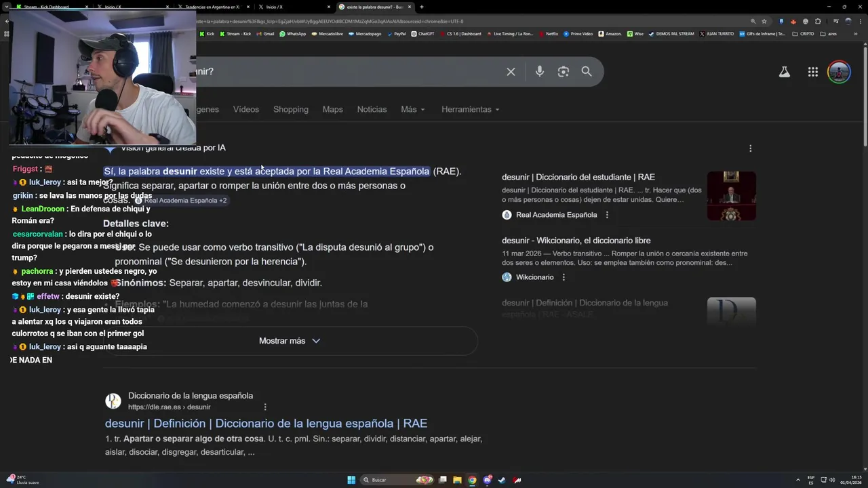Start voice search with the microphone icon

539,71
